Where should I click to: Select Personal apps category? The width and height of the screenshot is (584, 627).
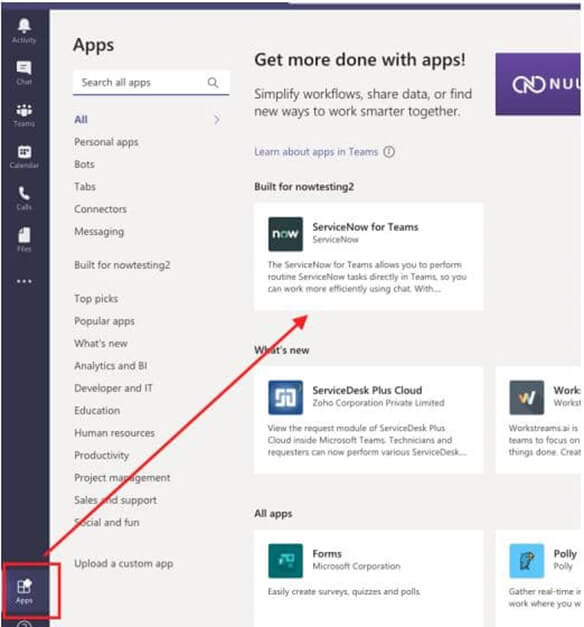[x=106, y=142]
